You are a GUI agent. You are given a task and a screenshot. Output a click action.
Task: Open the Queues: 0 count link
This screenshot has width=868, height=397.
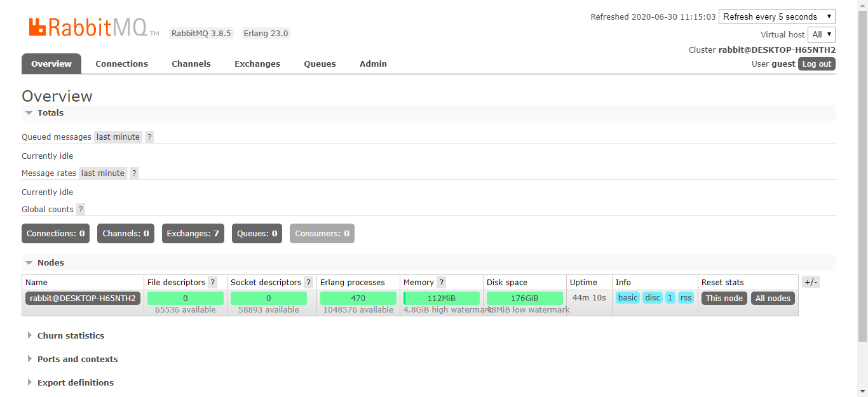point(257,233)
